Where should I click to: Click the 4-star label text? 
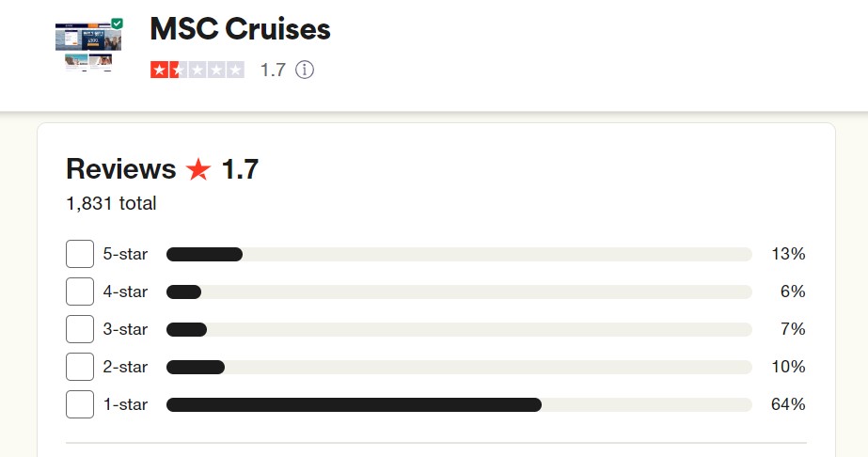pyautogui.click(x=126, y=292)
